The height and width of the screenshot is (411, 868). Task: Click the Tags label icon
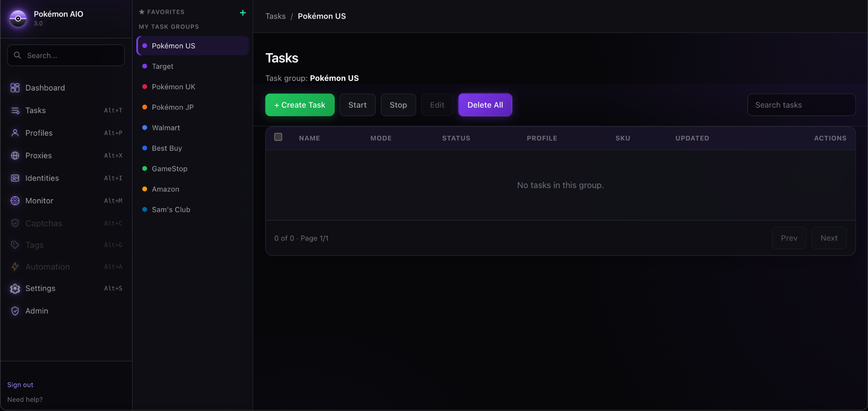pos(15,245)
